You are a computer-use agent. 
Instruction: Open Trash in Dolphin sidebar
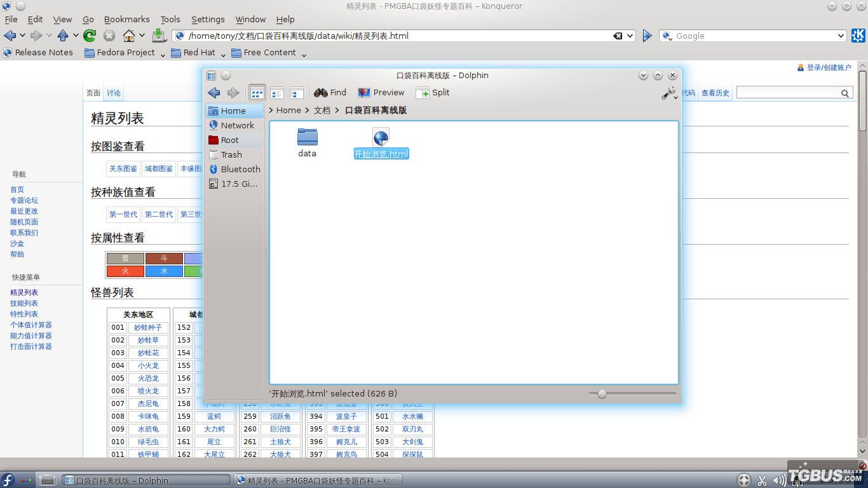[234, 154]
